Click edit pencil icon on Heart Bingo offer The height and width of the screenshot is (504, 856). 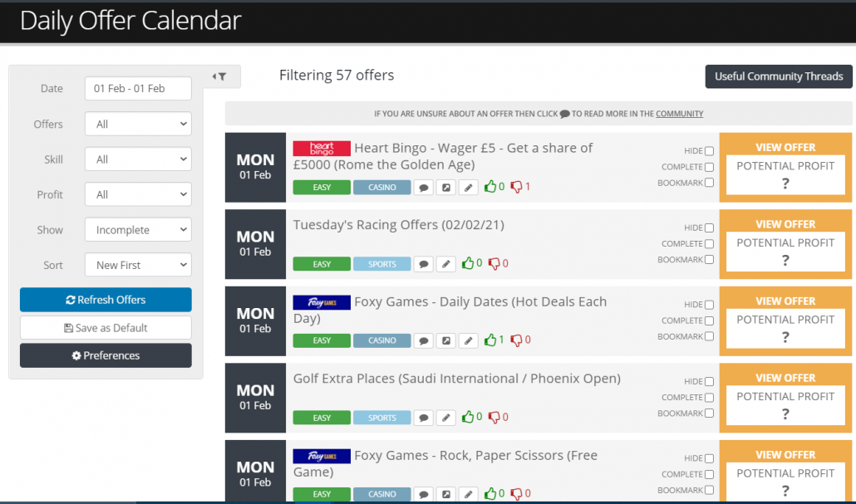pos(468,188)
